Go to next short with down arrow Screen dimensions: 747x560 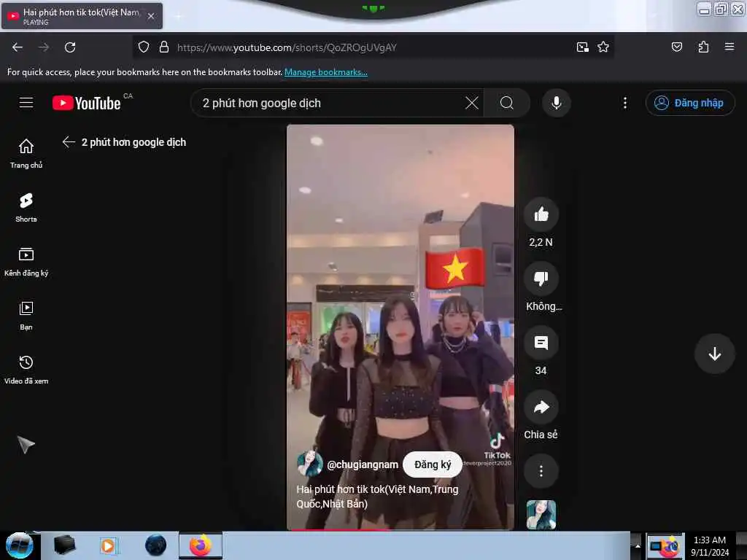point(715,354)
